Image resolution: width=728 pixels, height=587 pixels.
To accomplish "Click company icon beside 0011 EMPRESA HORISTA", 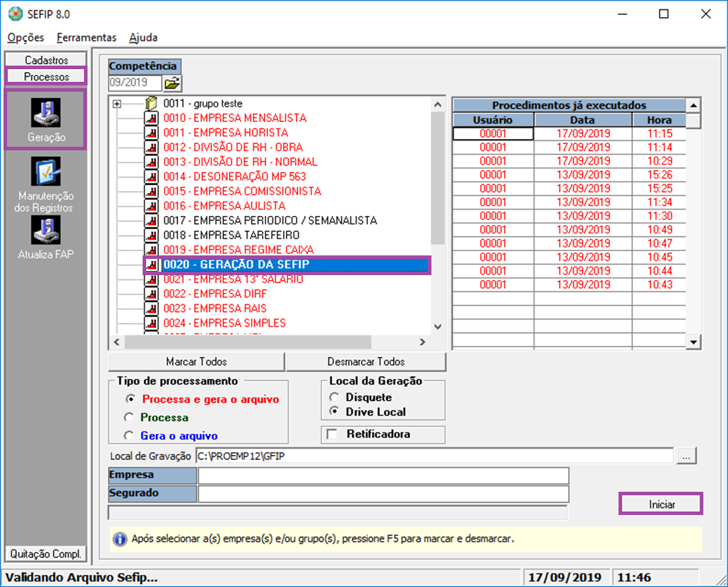I will [151, 133].
